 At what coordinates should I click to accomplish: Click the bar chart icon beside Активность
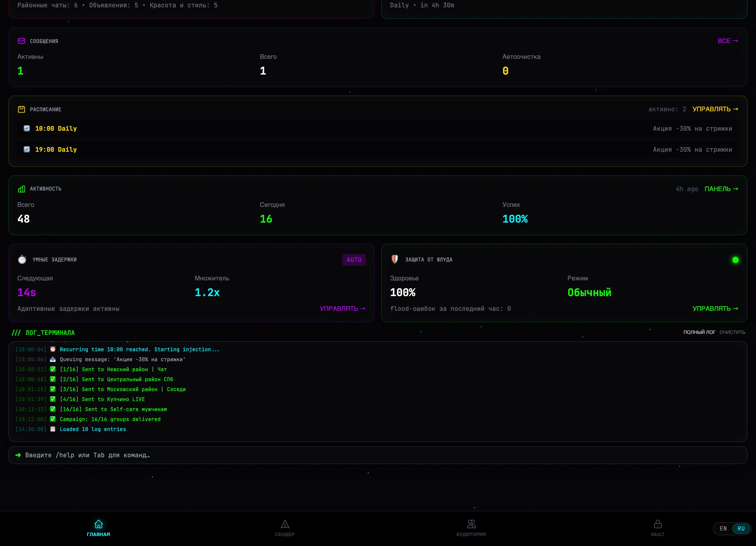coord(21,189)
